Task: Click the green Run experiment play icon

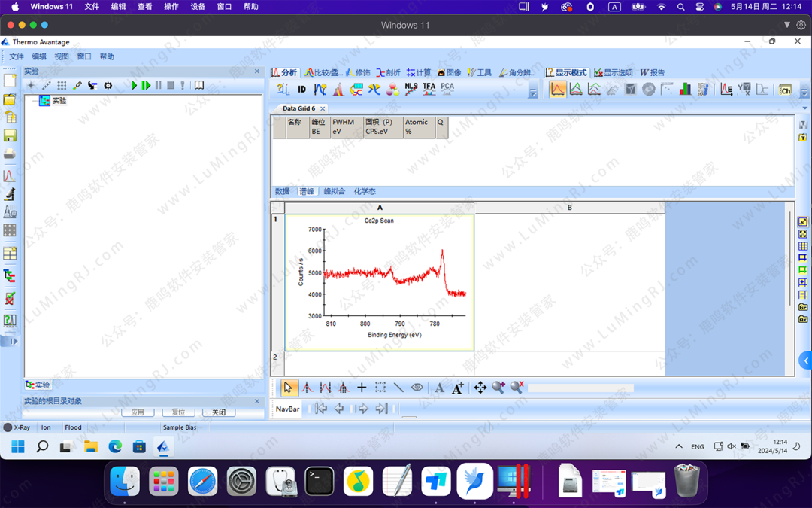Action: click(134, 86)
